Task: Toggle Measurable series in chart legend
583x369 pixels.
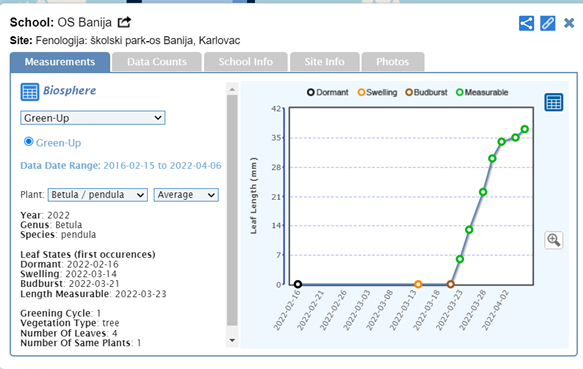Action: (482, 92)
